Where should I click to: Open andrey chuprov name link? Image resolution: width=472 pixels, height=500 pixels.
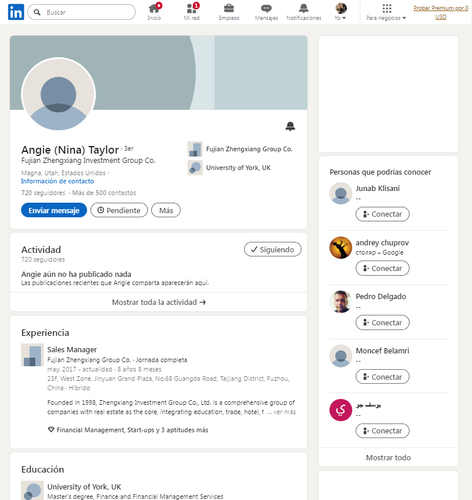382,242
